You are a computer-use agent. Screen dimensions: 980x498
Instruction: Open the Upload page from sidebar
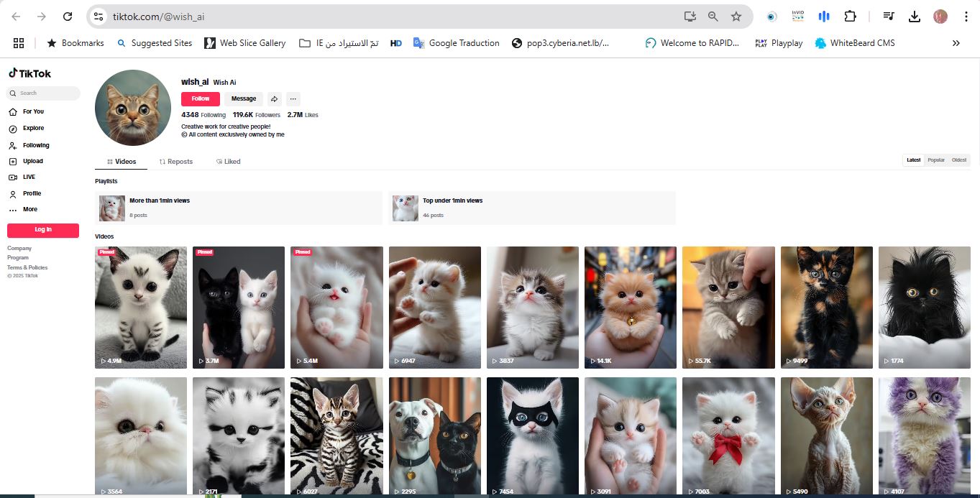pos(32,161)
